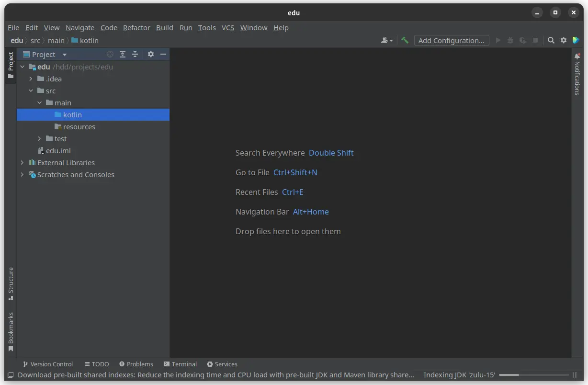Toggle the Bookmarks tool window

tap(11, 331)
